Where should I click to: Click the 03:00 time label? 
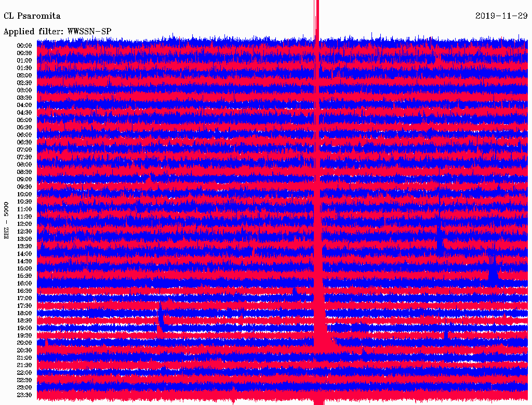[x=24, y=90]
